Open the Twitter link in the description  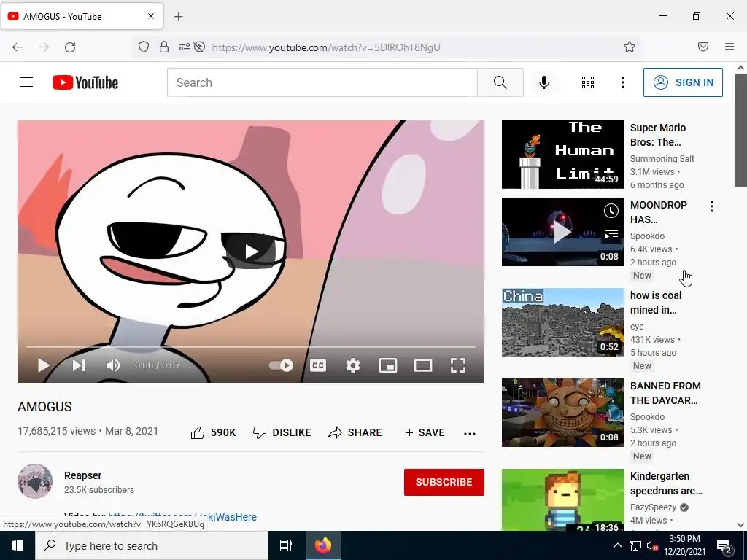[182, 517]
